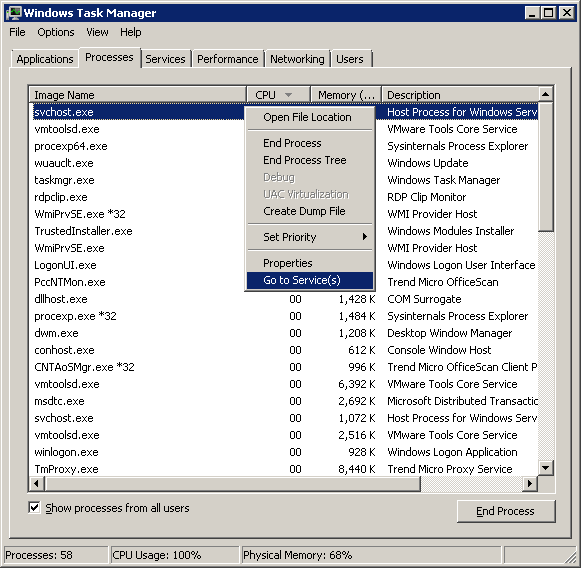Image resolution: width=581 pixels, height=568 pixels.
Task: Click the vertical scrollbar up arrow
Action: pos(545,94)
